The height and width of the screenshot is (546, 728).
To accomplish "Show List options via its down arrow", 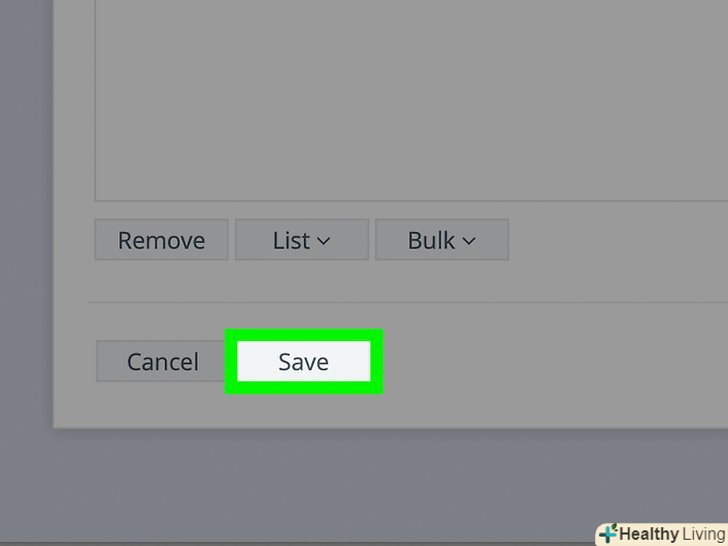I will point(324,241).
